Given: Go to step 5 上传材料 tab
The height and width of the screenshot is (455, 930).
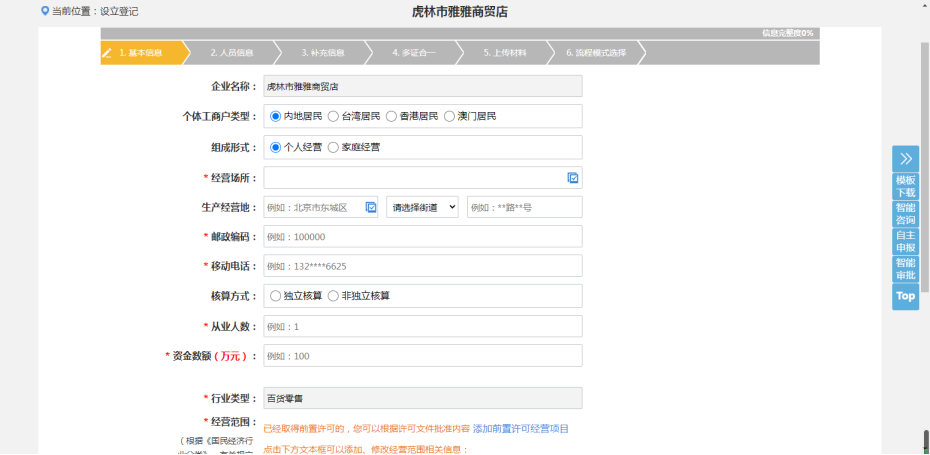Looking at the screenshot, I should click(505, 53).
